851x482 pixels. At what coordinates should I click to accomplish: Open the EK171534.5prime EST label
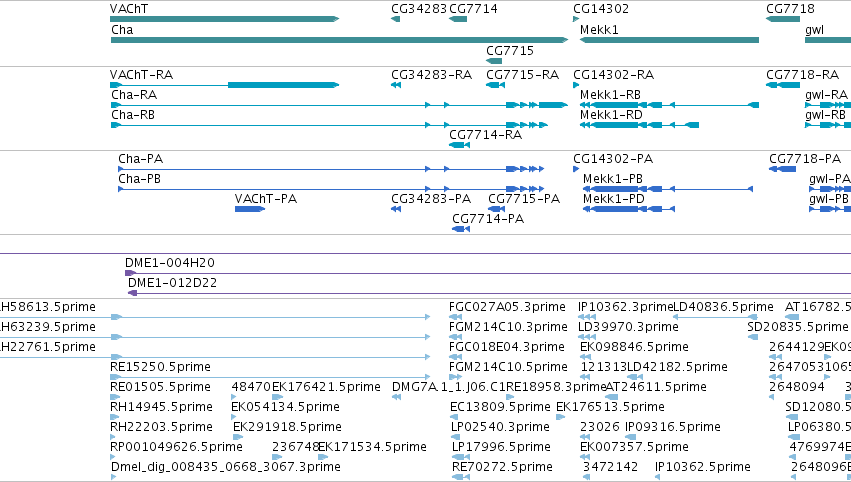[372, 447]
